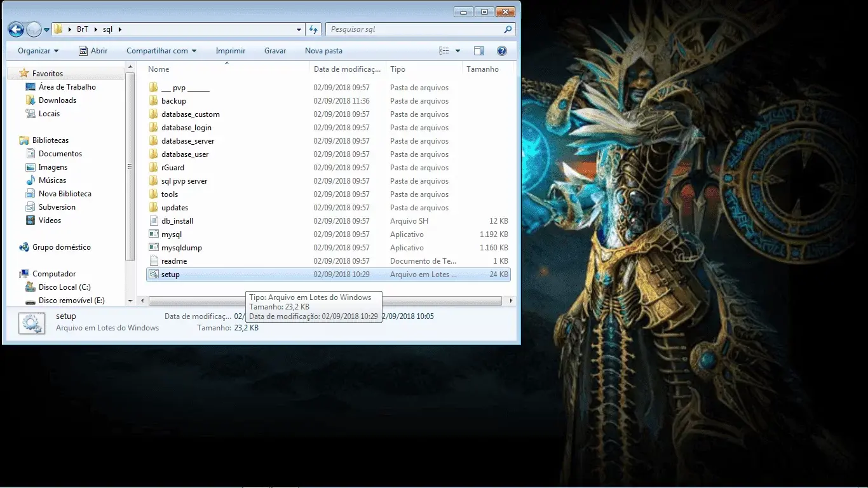Viewport: 868px width, 488px height.
Task: Click the Arquivo SH type cell
Action: click(x=409, y=221)
